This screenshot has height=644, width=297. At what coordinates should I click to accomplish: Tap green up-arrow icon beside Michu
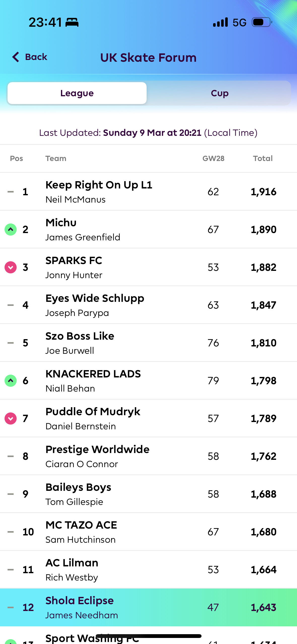click(11, 230)
